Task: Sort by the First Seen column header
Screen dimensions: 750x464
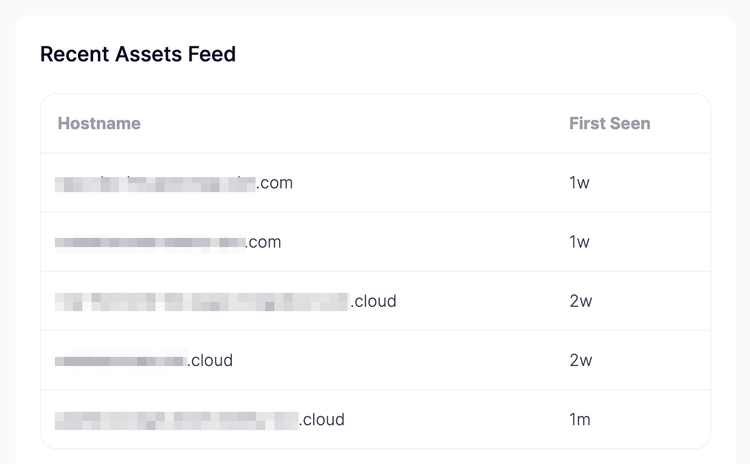Action: point(609,124)
